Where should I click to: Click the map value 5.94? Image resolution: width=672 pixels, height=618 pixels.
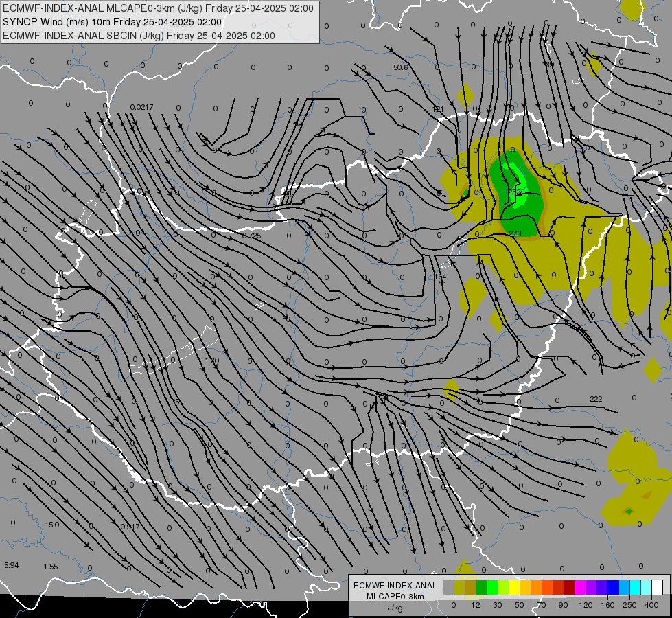pyautogui.click(x=12, y=565)
